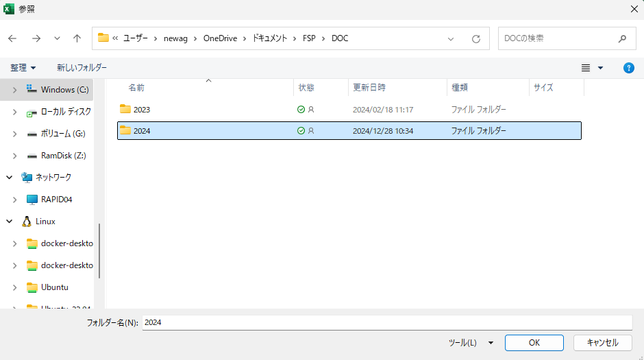Create a new folder with 新しいフォルダー
The width and height of the screenshot is (644, 360).
tap(82, 68)
